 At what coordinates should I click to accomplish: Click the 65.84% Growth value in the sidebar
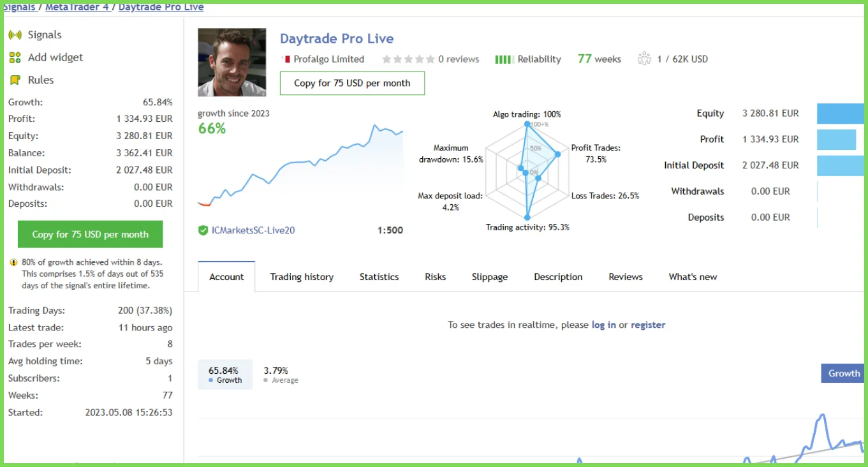point(158,102)
